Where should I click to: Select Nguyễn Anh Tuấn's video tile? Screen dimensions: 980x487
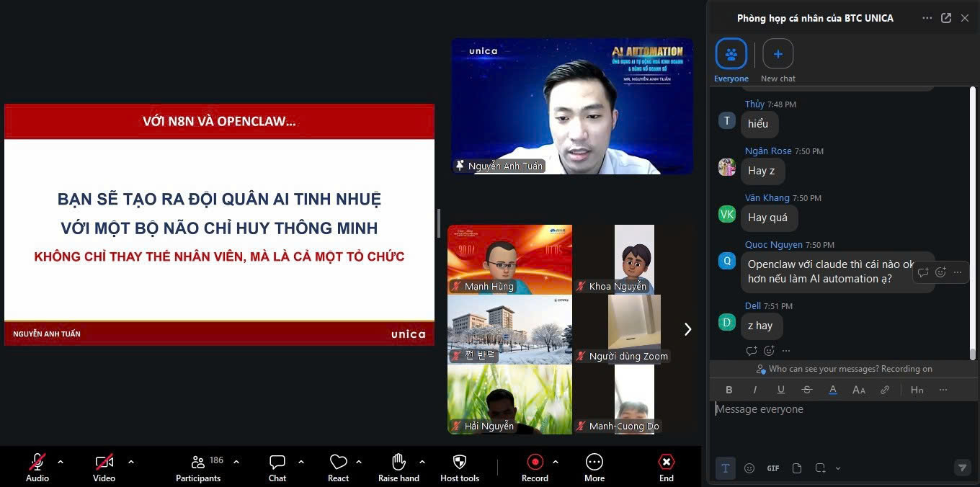(572, 107)
